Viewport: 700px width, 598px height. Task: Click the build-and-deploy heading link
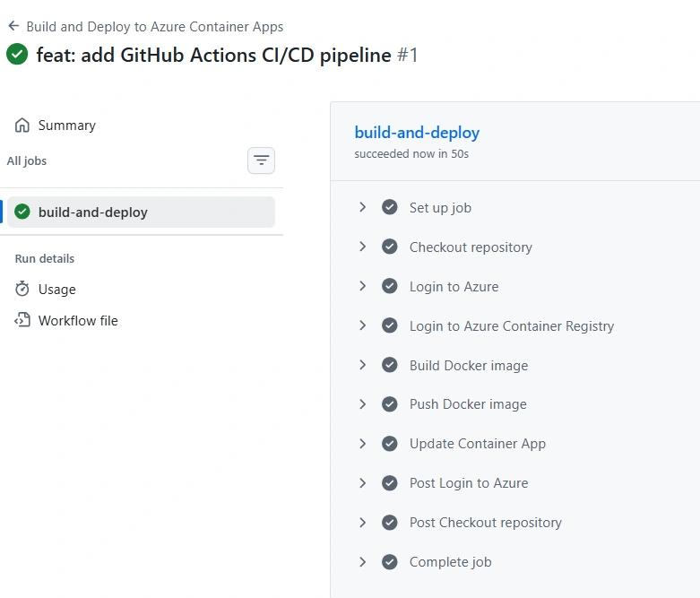pyautogui.click(x=417, y=133)
